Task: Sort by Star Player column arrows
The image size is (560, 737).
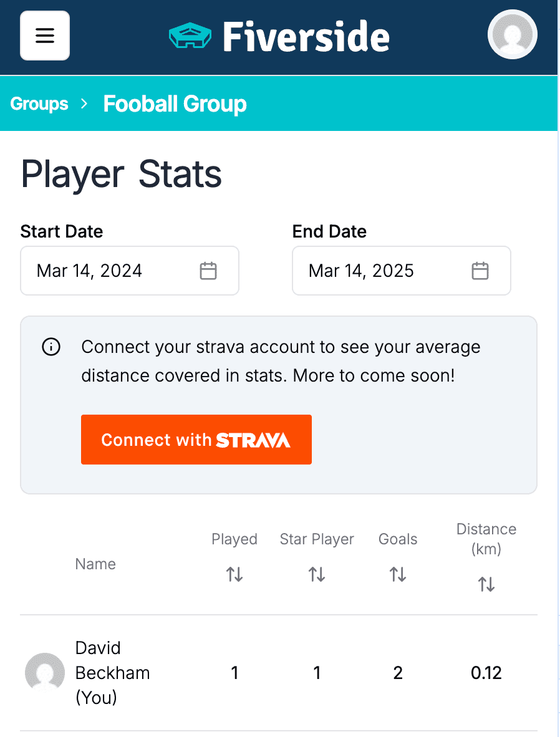Action: tap(316, 574)
